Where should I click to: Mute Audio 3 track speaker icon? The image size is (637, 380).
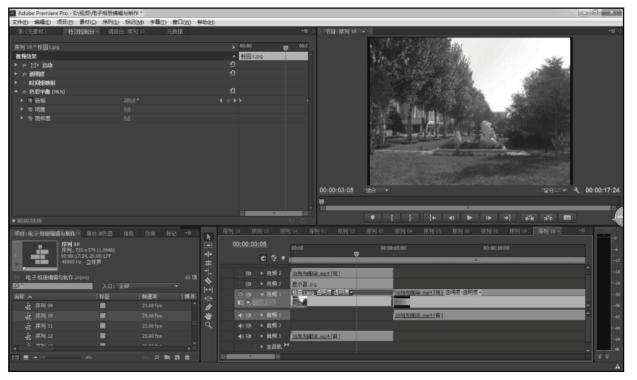point(240,336)
